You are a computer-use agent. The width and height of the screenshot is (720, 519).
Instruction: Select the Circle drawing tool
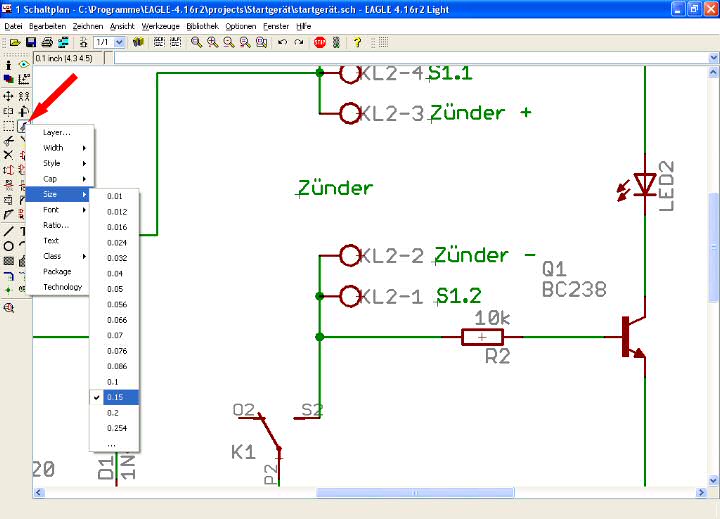[x=8, y=246]
